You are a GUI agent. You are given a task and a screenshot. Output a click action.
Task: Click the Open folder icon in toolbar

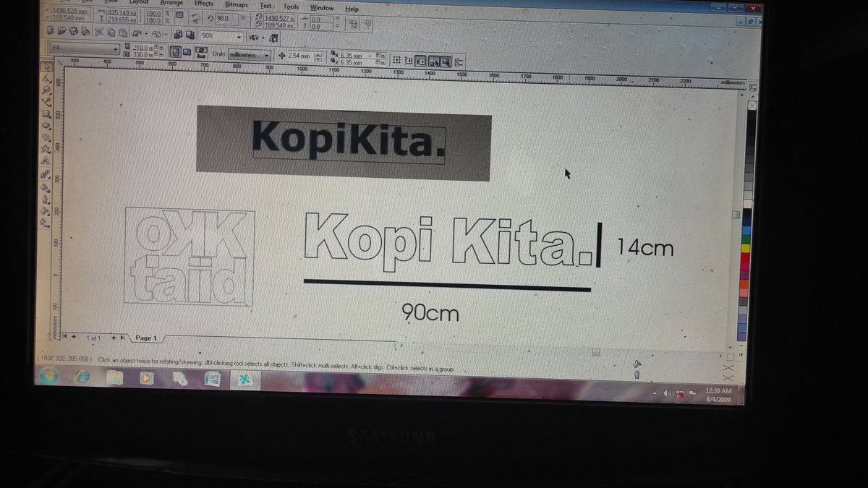63,31
